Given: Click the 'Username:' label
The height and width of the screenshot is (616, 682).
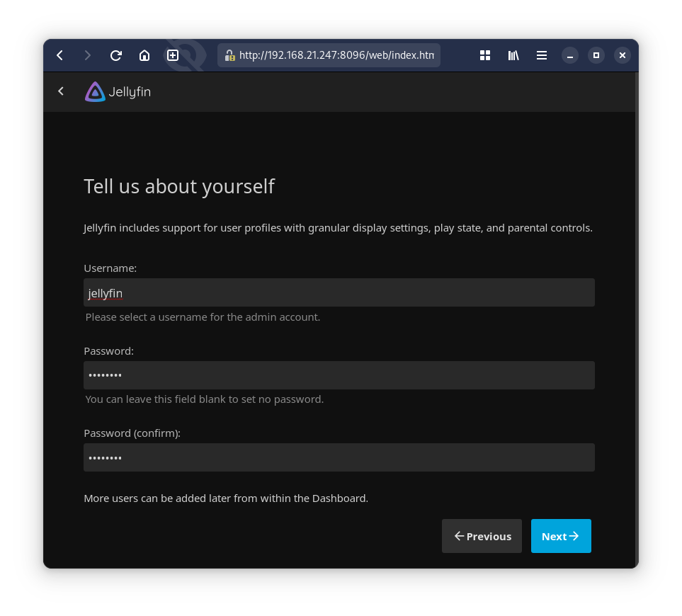Looking at the screenshot, I should [x=110, y=268].
